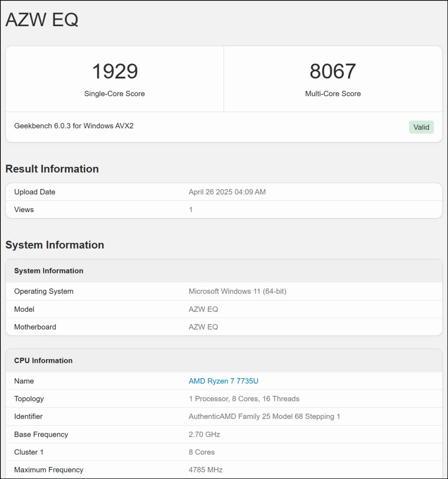
Task: Select the 8 Cores value
Action: (x=202, y=452)
